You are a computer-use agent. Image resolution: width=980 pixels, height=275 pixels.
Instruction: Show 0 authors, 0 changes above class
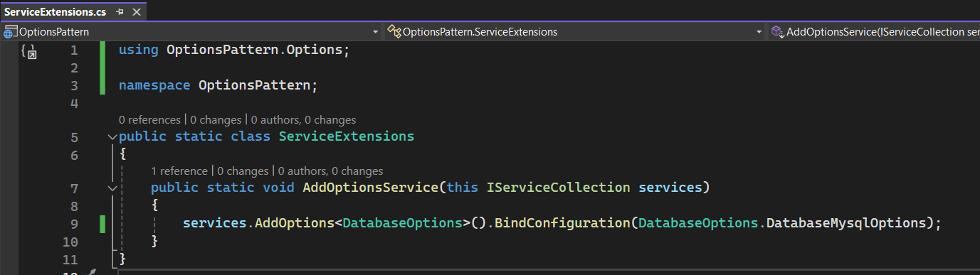click(303, 120)
